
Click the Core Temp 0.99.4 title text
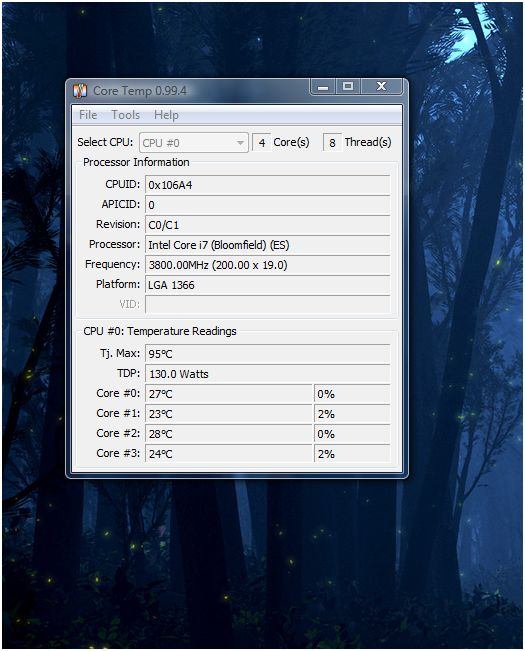pyautogui.click(x=140, y=91)
